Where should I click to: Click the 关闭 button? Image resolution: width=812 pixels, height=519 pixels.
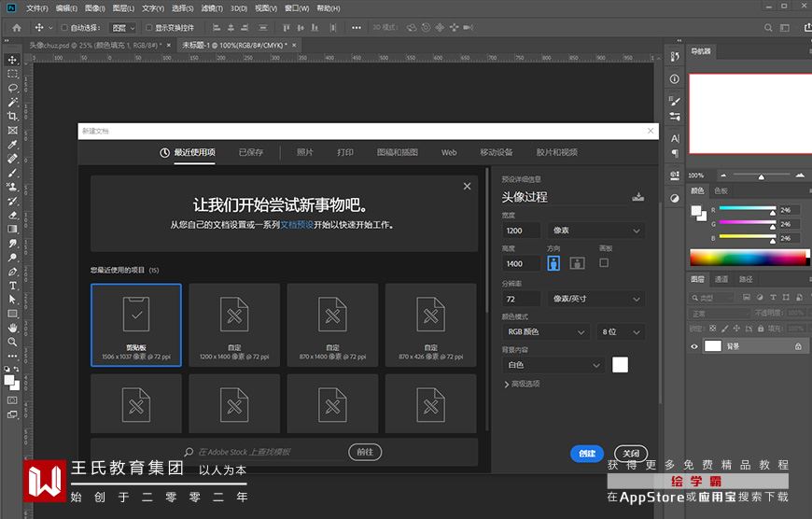(x=631, y=454)
